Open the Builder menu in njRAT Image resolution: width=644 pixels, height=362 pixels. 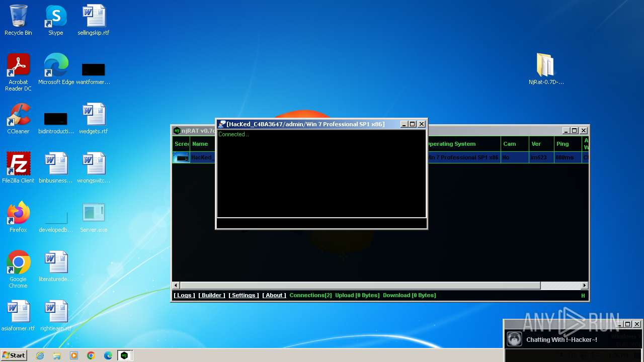point(212,295)
